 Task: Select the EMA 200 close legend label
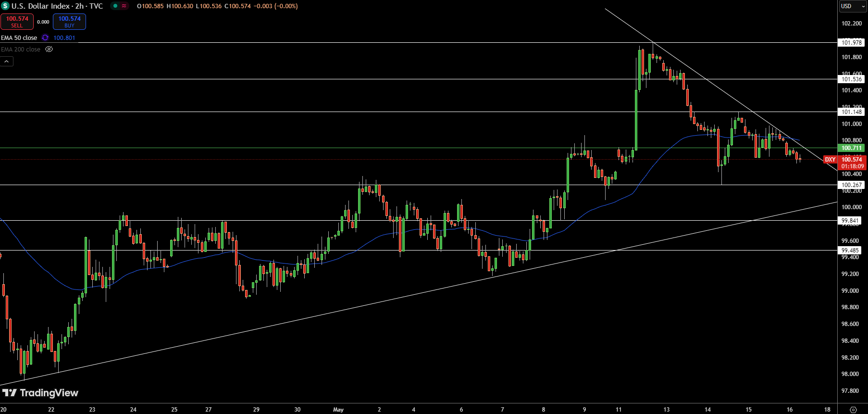(21, 49)
